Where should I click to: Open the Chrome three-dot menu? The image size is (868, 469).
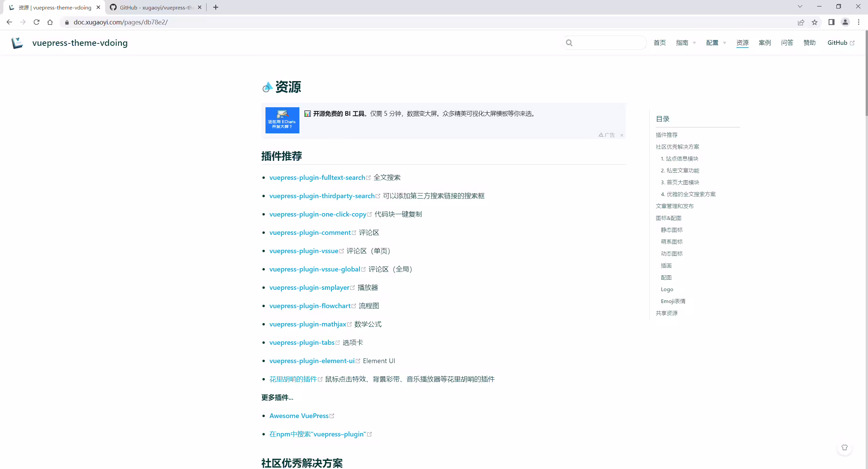click(x=859, y=22)
